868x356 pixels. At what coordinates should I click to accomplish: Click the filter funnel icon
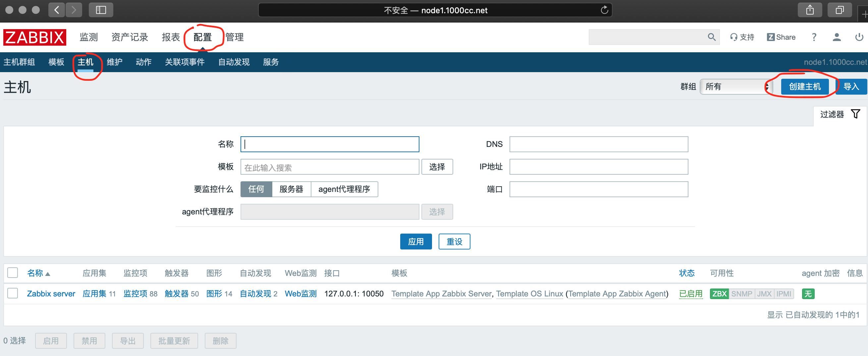(855, 114)
